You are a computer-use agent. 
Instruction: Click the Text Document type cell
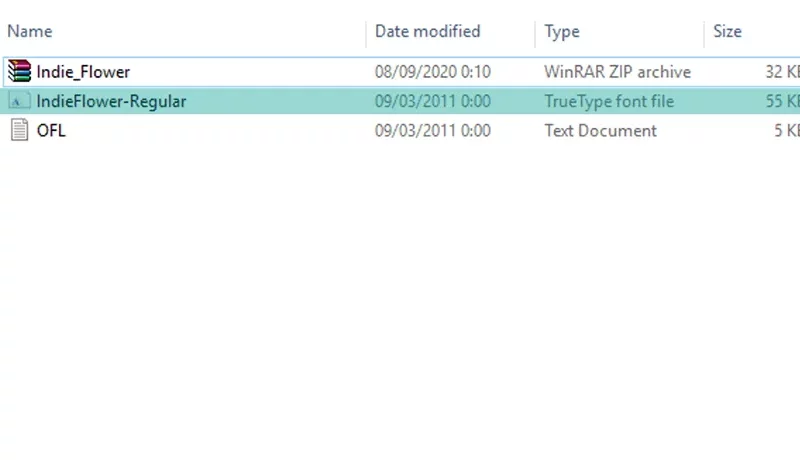(x=600, y=131)
